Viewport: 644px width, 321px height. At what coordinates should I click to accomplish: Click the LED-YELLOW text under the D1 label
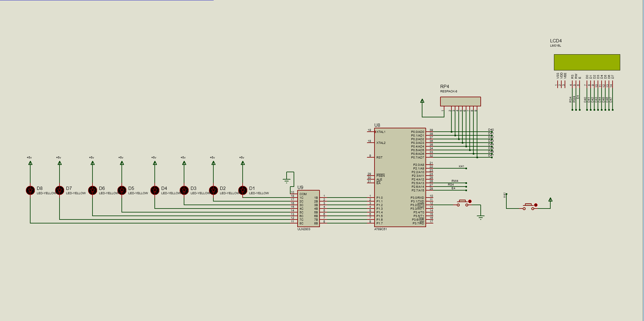coord(259,193)
